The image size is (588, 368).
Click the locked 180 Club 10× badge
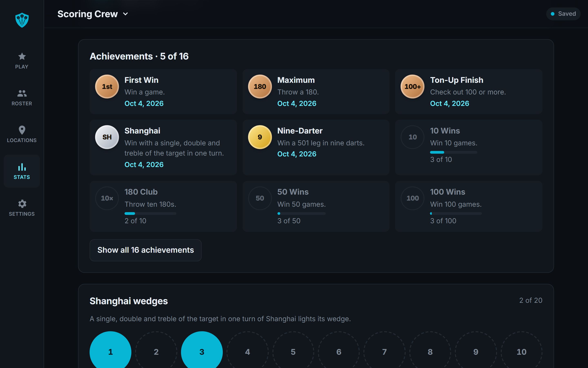tap(107, 198)
